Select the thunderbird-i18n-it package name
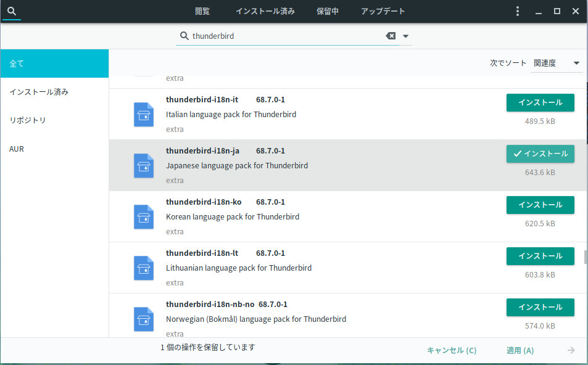Image resolution: width=588 pixels, height=365 pixels. pos(202,100)
